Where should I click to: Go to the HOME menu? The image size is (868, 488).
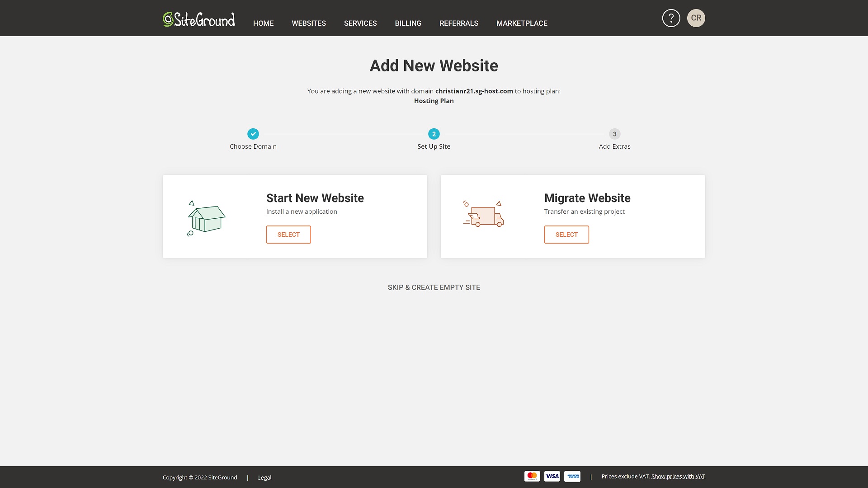tap(263, 23)
